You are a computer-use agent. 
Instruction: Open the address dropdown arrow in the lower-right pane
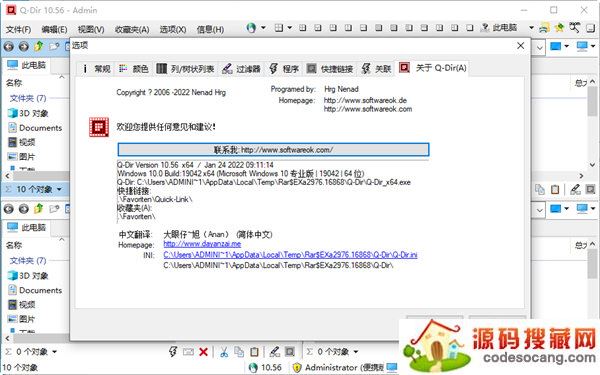point(539,210)
